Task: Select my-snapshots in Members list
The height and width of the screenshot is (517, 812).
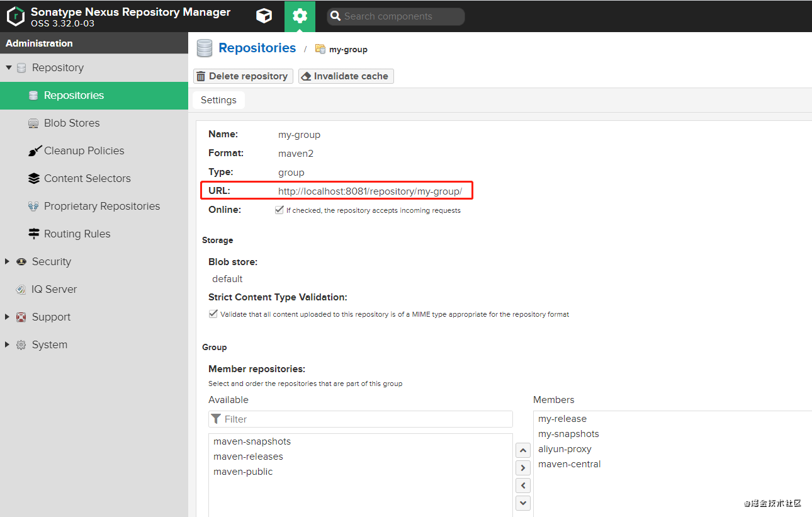Action: pos(673,434)
